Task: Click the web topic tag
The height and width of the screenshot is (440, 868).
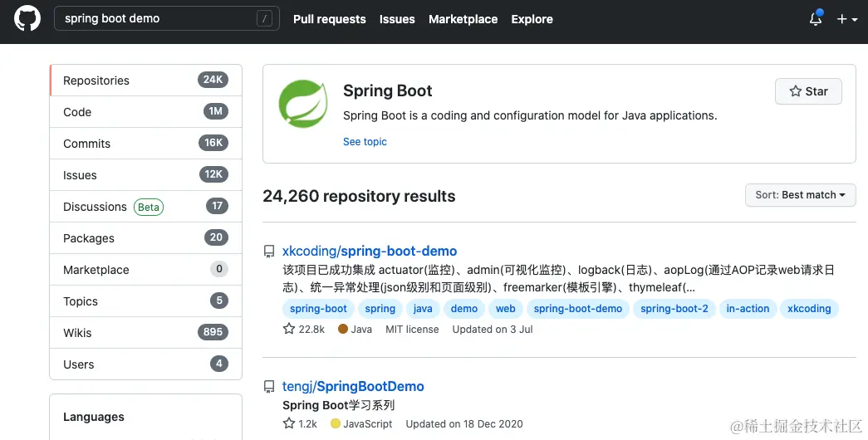Action: coord(505,309)
